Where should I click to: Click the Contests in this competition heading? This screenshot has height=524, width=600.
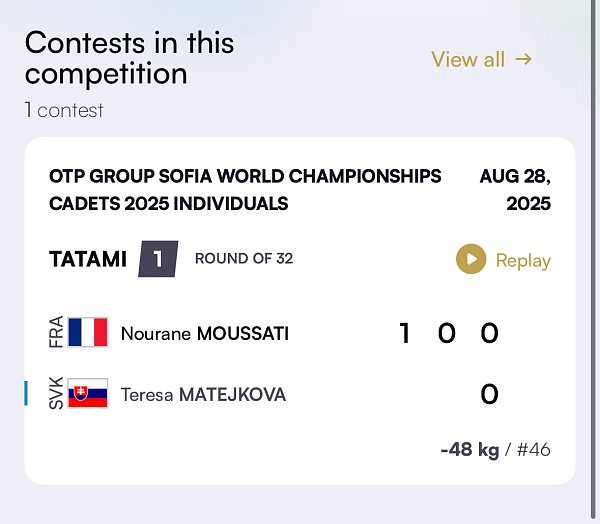coord(129,58)
